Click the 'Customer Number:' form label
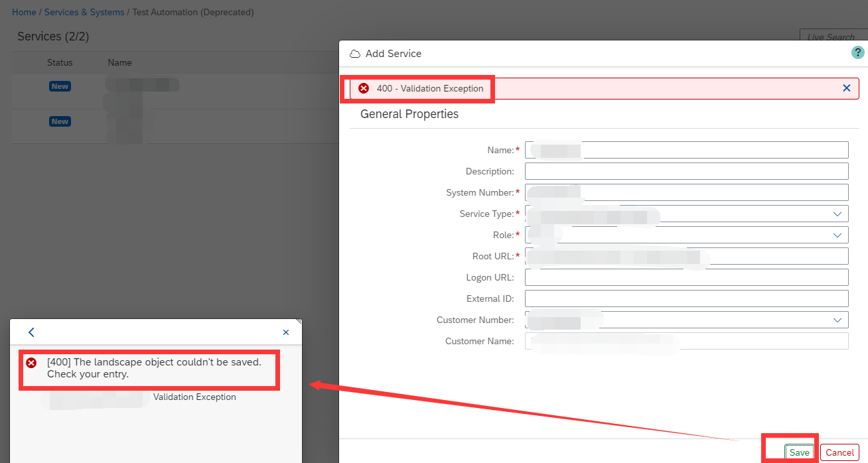The width and height of the screenshot is (868, 463). coord(475,320)
